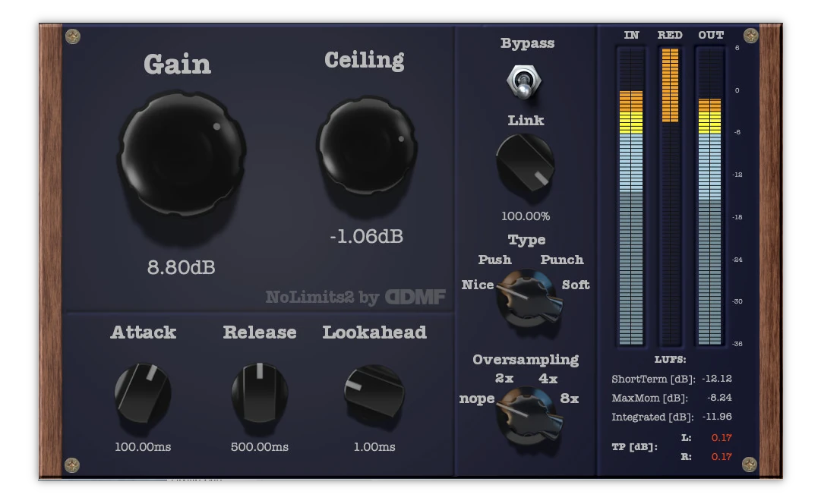
Task: Select 4x oversampling
Action: click(548, 379)
